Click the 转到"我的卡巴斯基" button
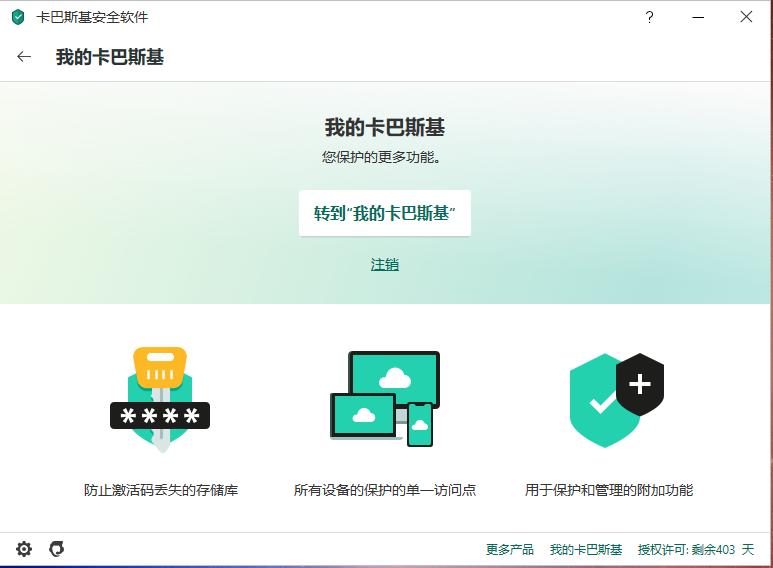Viewport: 773px width, 568px height. [x=385, y=213]
